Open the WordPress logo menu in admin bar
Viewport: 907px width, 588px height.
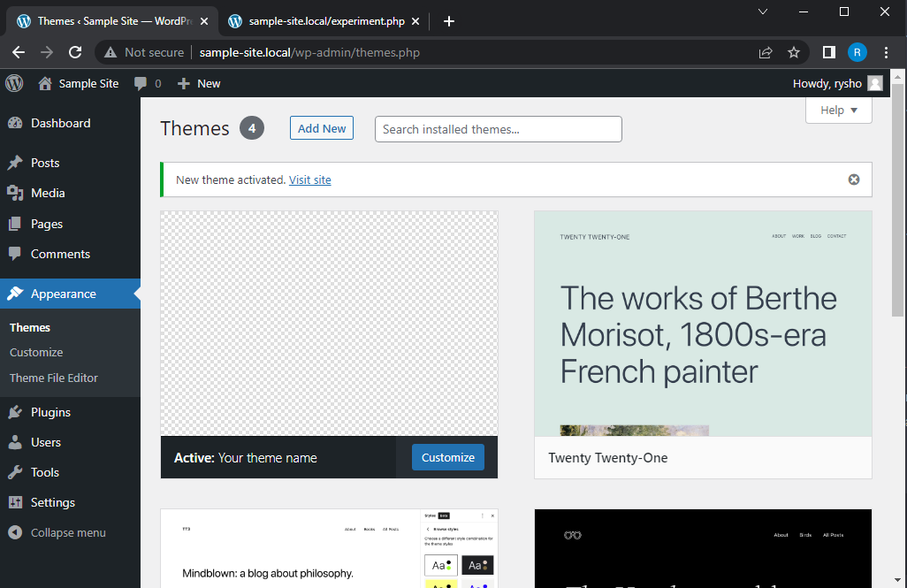pos(14,83)
